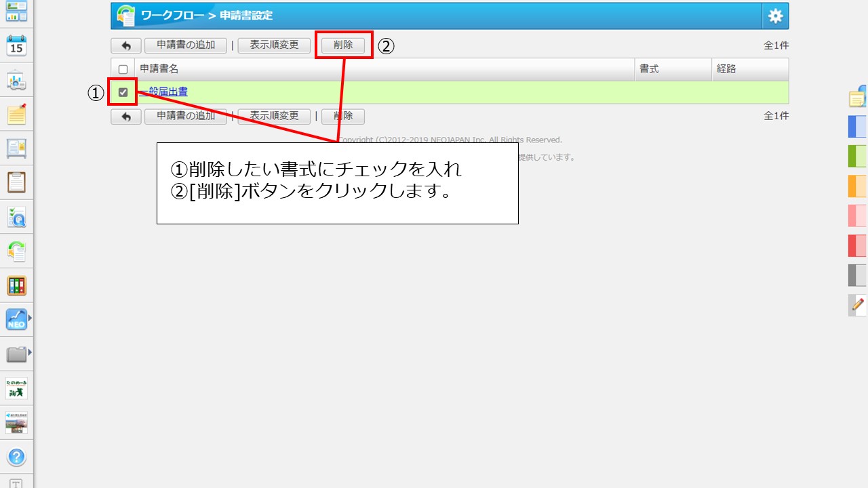The height and width of the screenshot is (488, 868).
Task: Click the 申請書名 column header
Action: click(385, 69)
